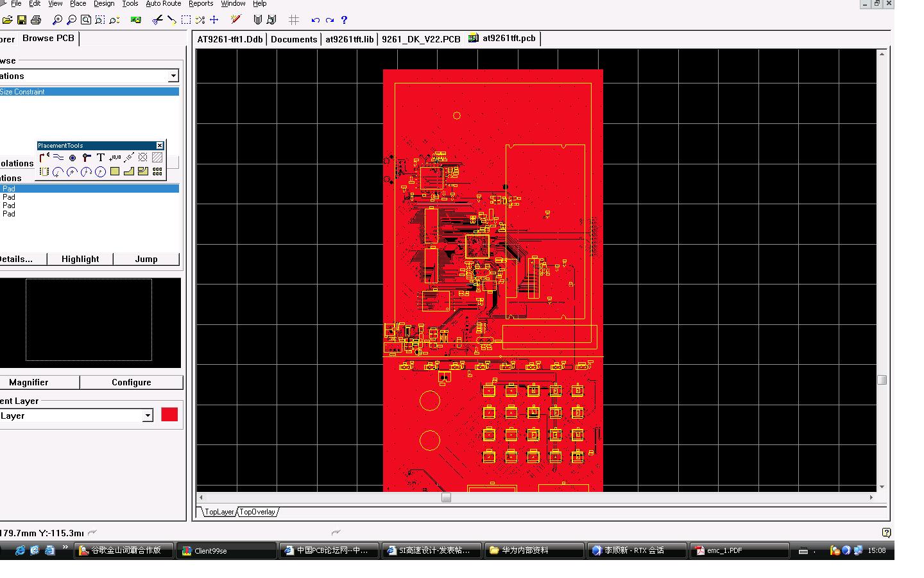Select the highlighted Pad violation row
This screenshot has height=578, width=924.
tap(89, 189)
